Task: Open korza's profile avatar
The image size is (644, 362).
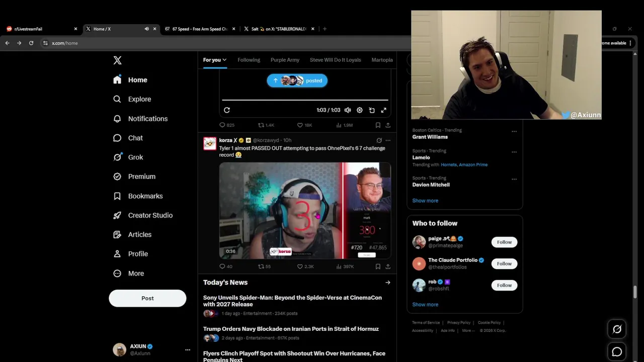Action: (x=210, y=143)
